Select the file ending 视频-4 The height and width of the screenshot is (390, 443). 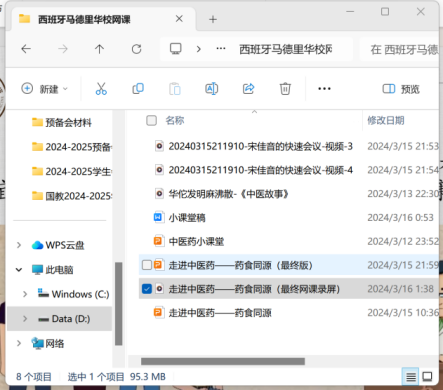tap(260, 170)
